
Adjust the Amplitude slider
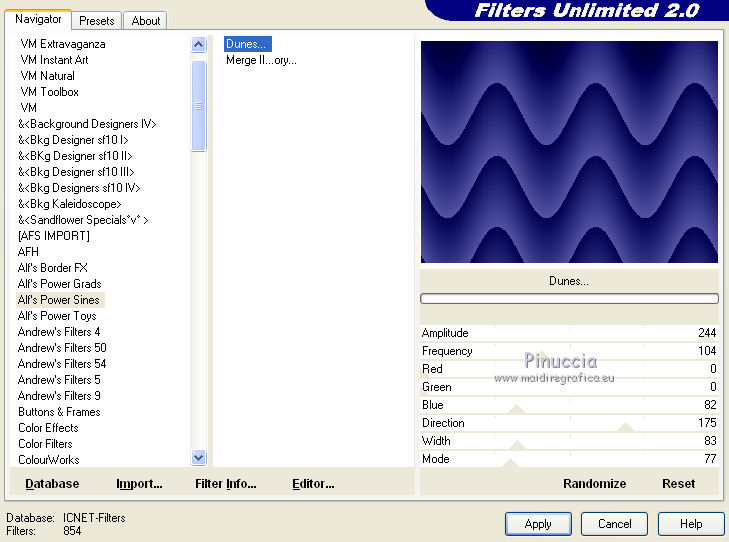tap(569, 333)
